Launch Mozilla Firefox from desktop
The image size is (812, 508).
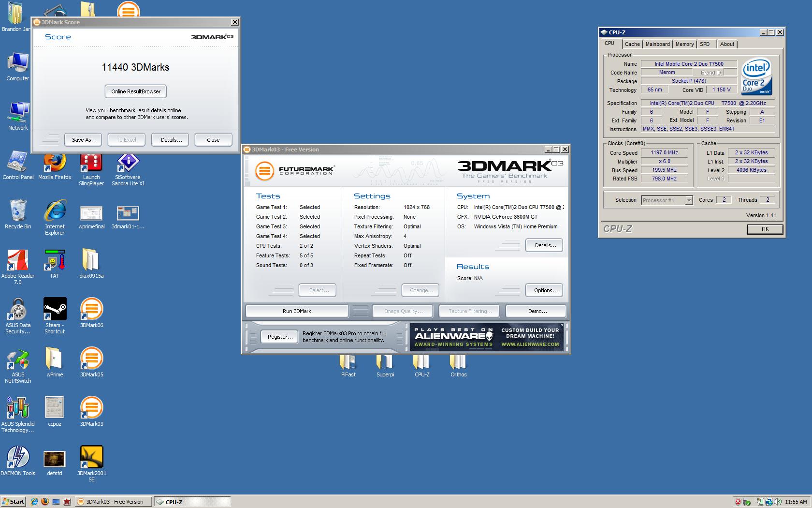pyautogui.click(x=55, y=165)
